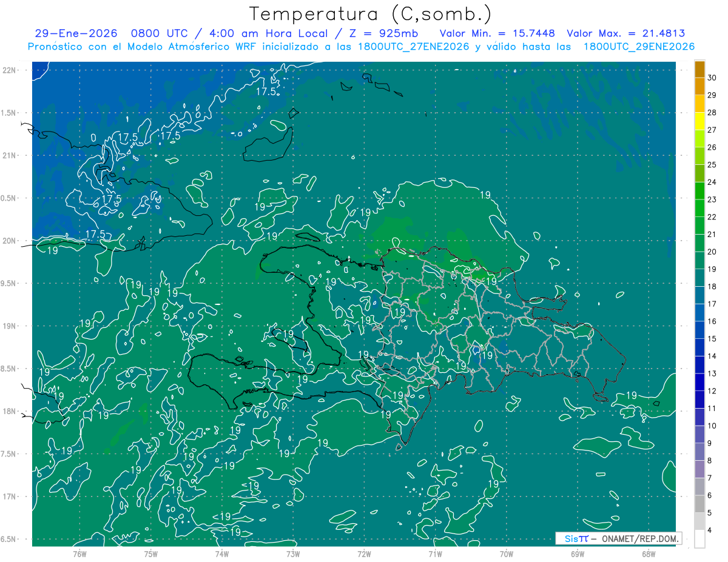Click the "30" label on color scale

pyautogui.click(x=712, y=78)
